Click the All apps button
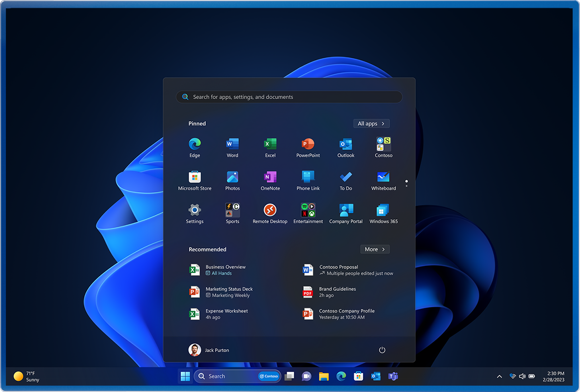Screen dimensions: 580x392 point(371,124)
